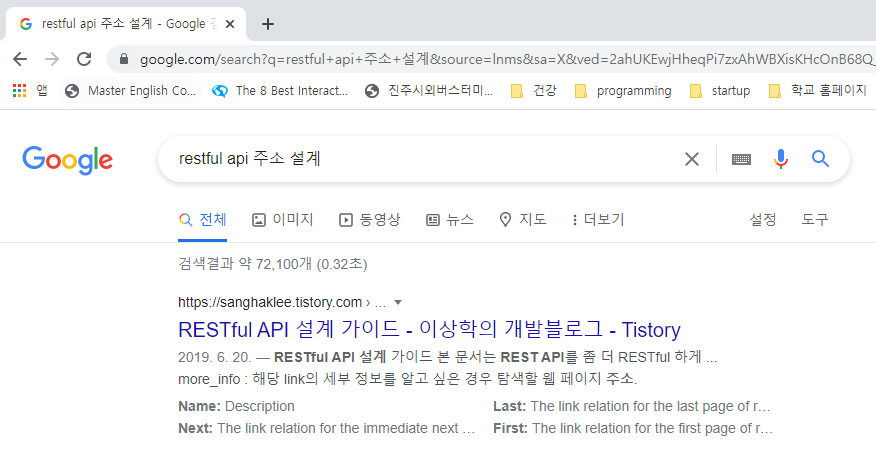View site security lock information
This screenshot has height=460, width=876.
[x=124, y=59]
